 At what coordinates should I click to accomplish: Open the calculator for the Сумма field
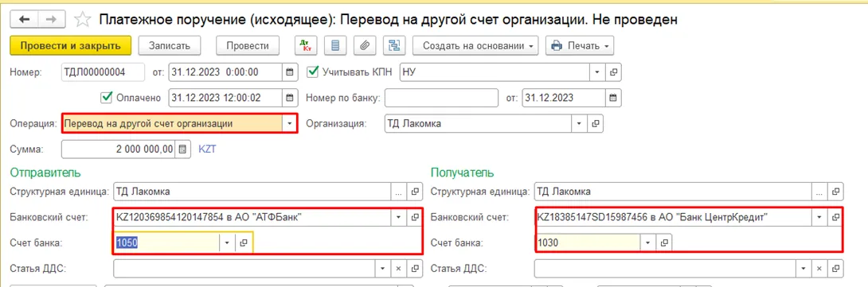[x=182, y=149]
